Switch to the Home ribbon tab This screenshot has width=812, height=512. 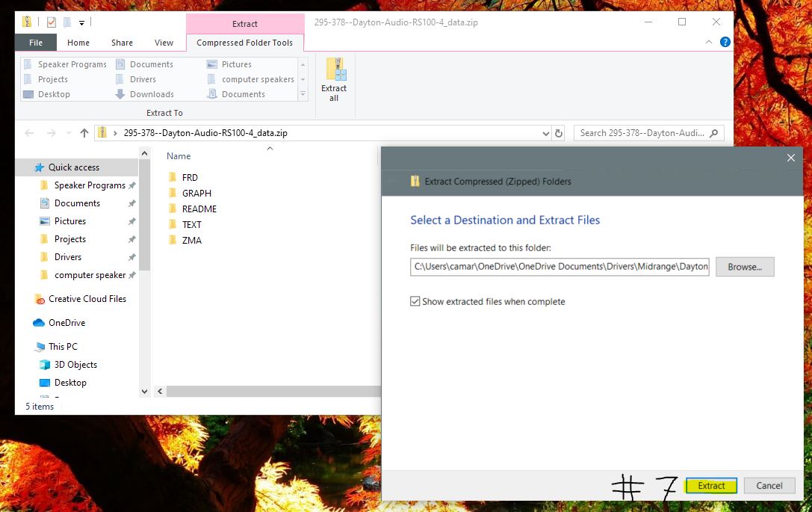pyautogui.click(x=78, y=43)
